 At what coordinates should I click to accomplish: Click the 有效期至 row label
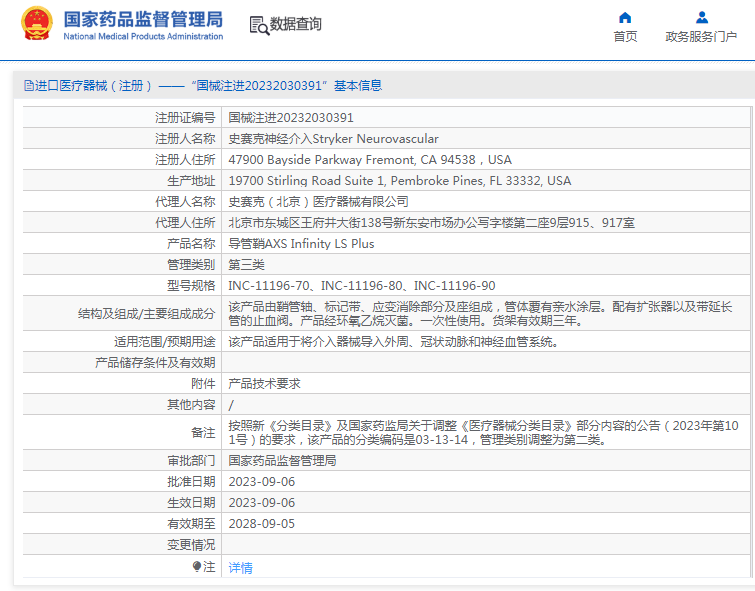(x=191, y=524)
